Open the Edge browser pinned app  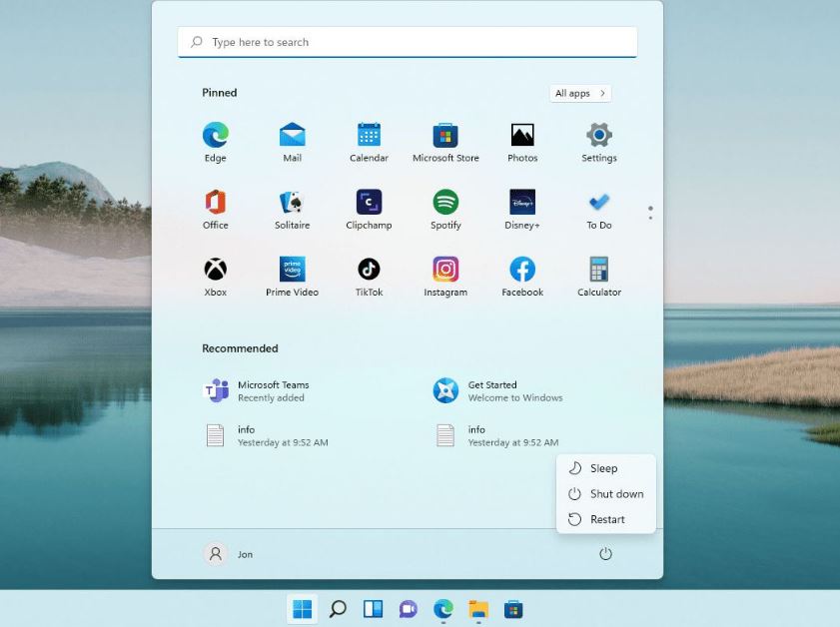click(x=215, y=136)
